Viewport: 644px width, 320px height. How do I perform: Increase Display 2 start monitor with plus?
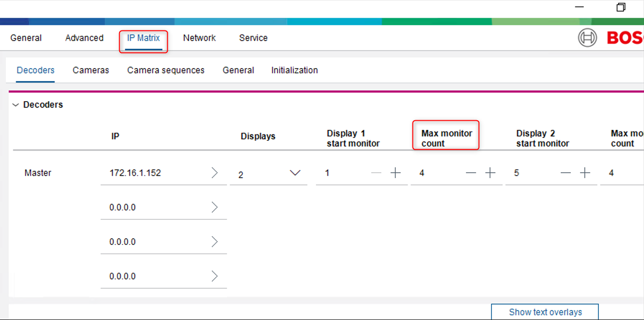(x=585, y=173)
